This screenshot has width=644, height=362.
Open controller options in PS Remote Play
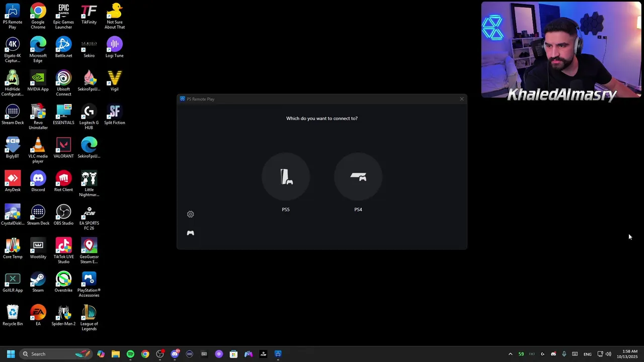(x=190, y=233)
